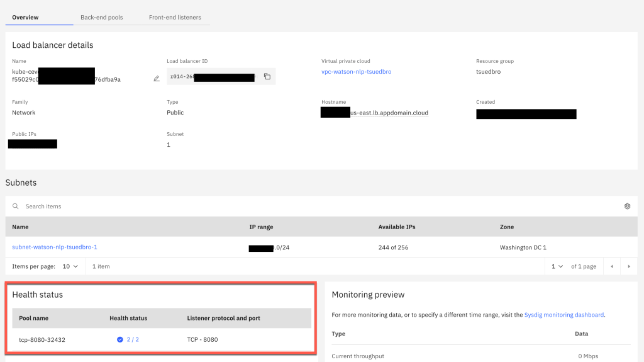Click the hostname ending in us-east.lb.appdomain.cloud

click(x=389, y=113)
